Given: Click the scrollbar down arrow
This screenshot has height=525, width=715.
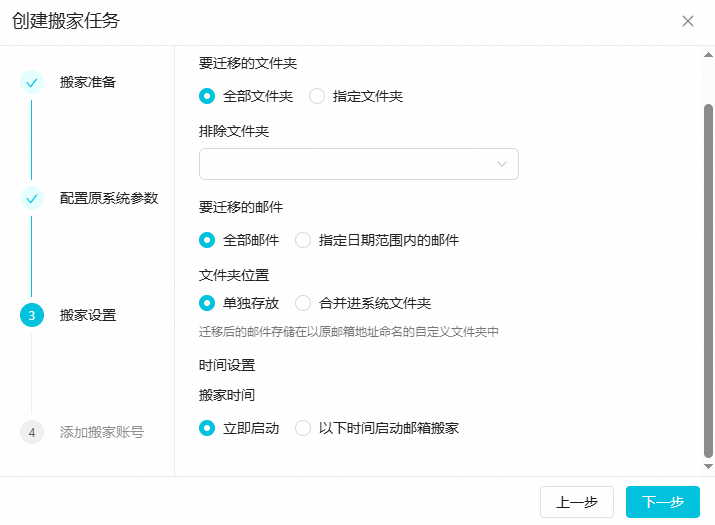Looking at the screenshot, I should click(x=709, y=467).
